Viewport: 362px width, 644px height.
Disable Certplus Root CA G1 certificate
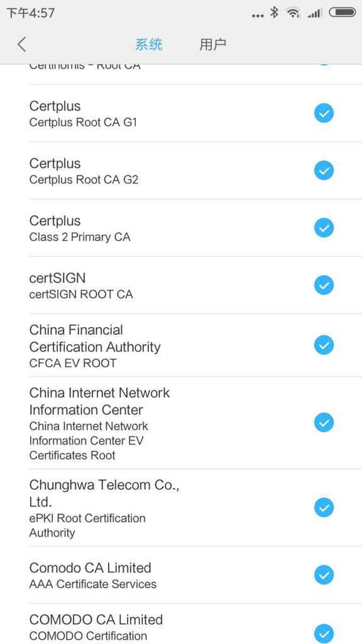pyautogui.click(x=324, y=113)
